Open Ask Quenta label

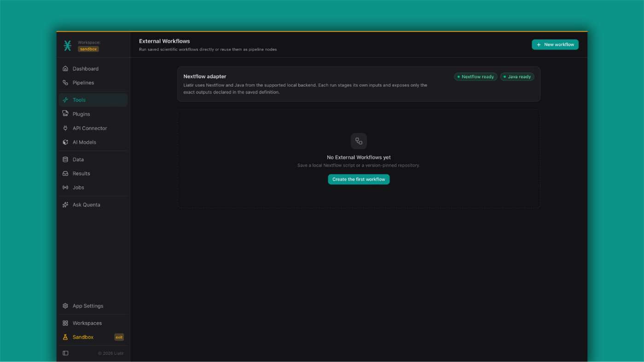coord(86,205)
